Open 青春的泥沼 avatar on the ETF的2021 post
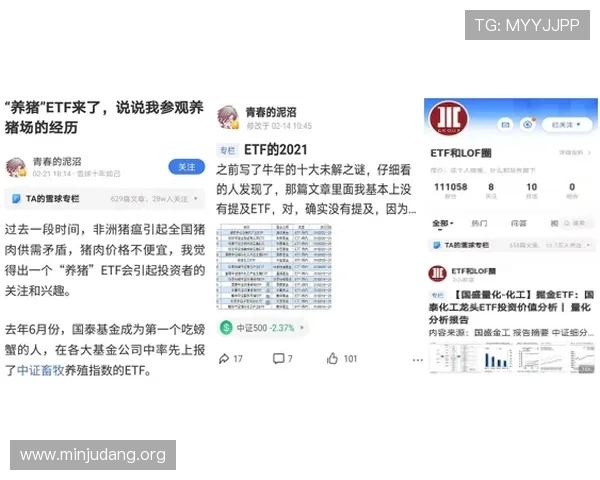This screenshot has width=600, height=480. pos(228,117)
